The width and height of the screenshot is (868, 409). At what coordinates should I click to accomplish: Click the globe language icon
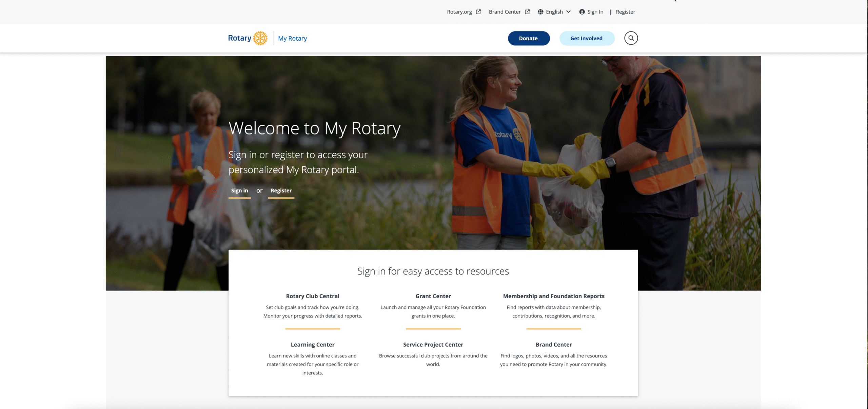pos(540,12)
